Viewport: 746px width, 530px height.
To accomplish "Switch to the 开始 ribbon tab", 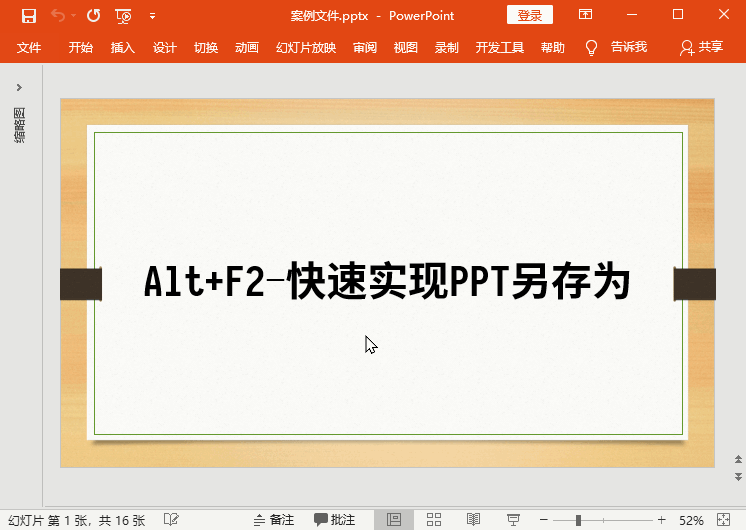I will 80,48.
